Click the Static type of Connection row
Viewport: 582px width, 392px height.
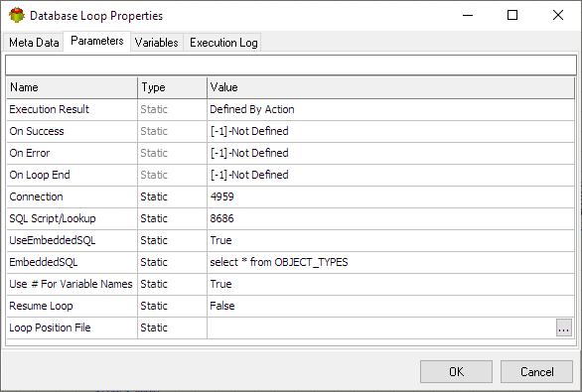(x=154, y=196)
